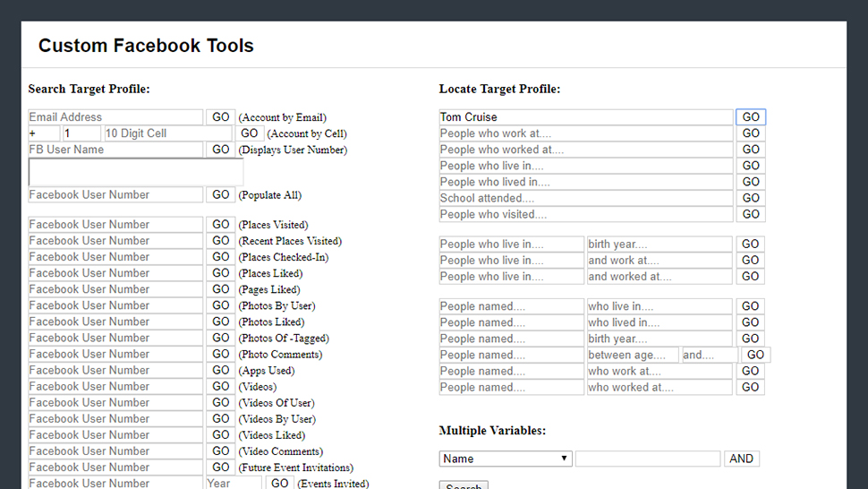This screenshot has height=489, width=868.
Task: Open the Name dropdown under Multiple Variables
Action: [x=506, y=459]
